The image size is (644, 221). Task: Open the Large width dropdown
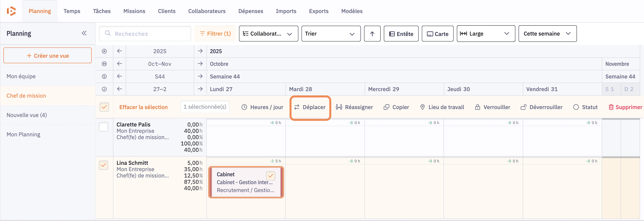pyautogui.click(x=485, y=34)
